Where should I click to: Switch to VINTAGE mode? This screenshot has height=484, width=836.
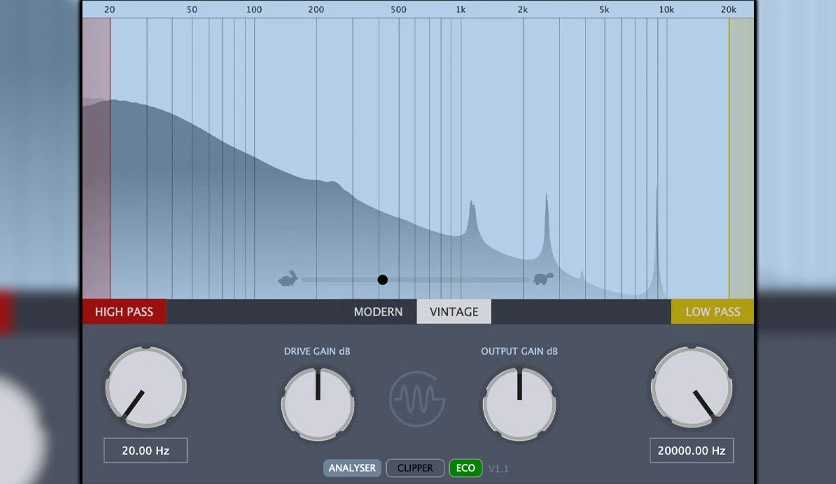[454, 312]
